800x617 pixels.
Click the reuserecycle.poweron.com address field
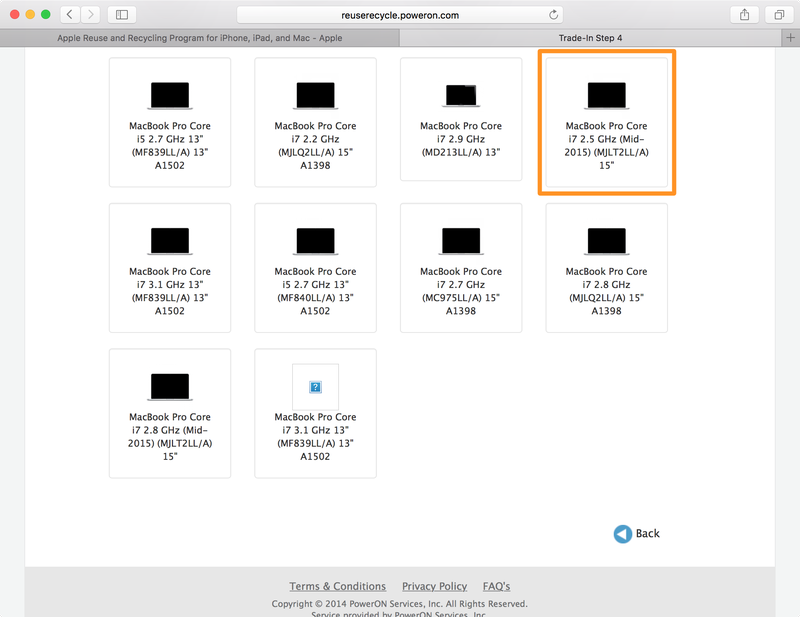tap(400, 15)
